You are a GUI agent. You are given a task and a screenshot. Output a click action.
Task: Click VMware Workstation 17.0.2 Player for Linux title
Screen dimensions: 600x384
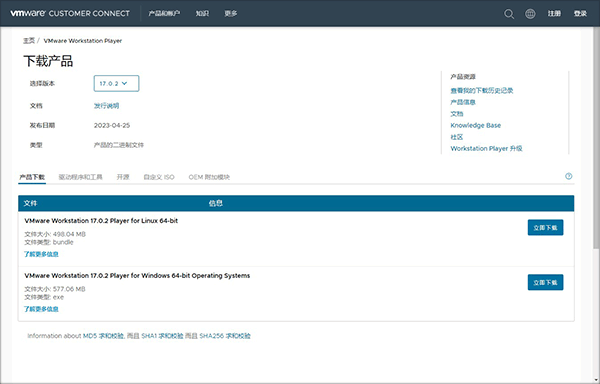101,221
